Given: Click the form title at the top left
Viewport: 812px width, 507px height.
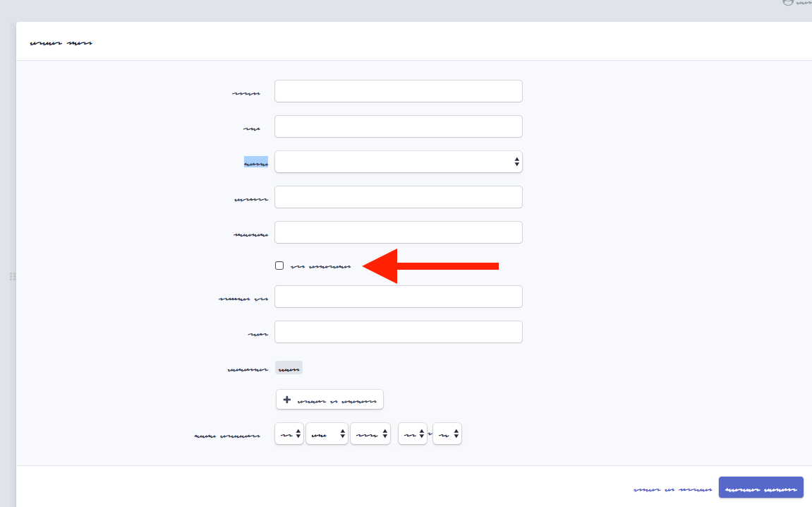Looking at the screenshot, I should [x=61, y=42].
